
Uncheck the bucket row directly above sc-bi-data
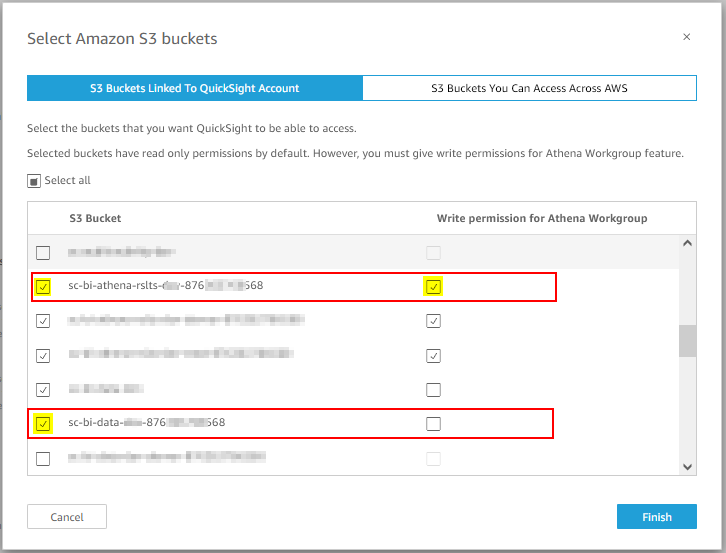tap(43, 390)
